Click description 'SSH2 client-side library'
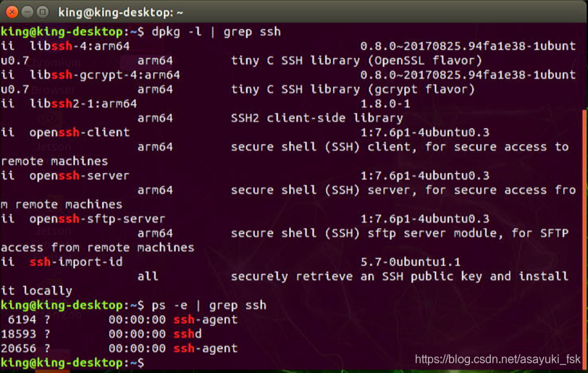The height and width of the screenshot is (373, 588). [x=317, y=118]
